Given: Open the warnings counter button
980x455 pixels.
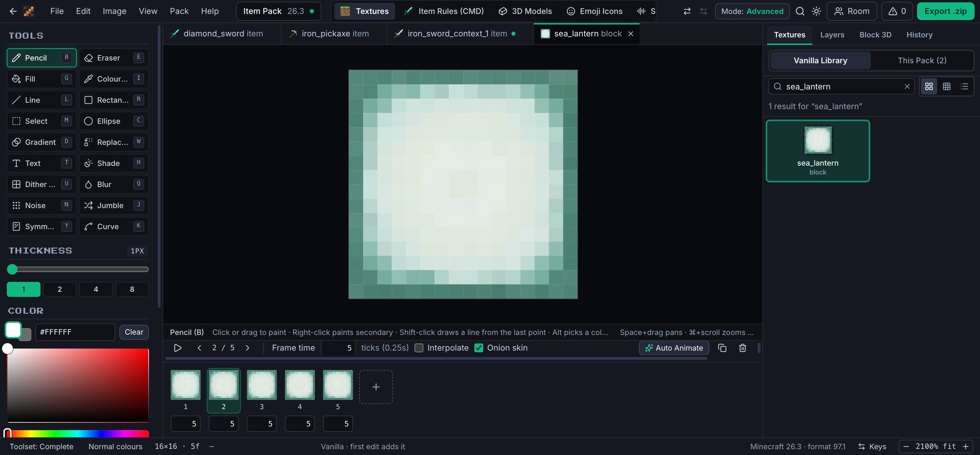Looking at the screenshot, I should point(897,11).
